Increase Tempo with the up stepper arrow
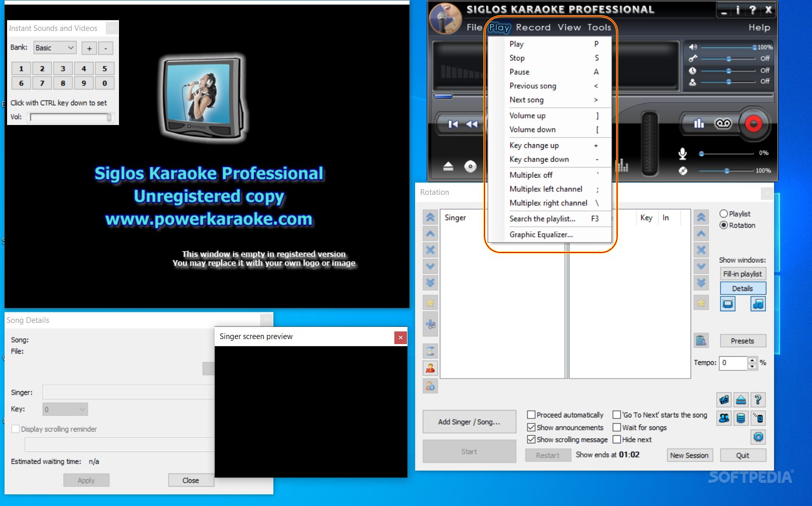Screen dimensions: 812x506 tap(752, 360)
